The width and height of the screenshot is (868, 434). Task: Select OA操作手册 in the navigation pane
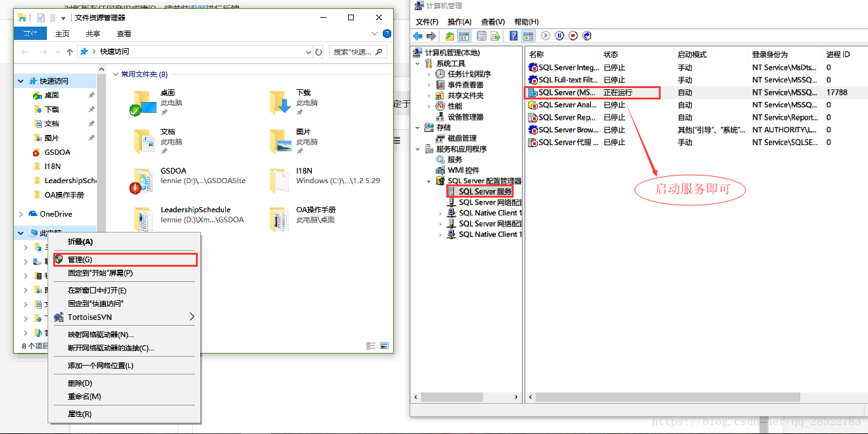point(64,195)
